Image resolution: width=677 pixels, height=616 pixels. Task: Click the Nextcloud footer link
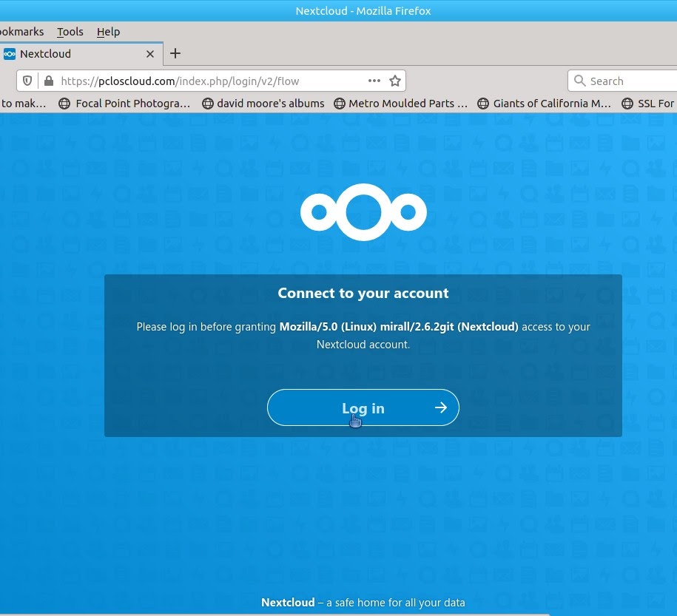coord(288,602)
